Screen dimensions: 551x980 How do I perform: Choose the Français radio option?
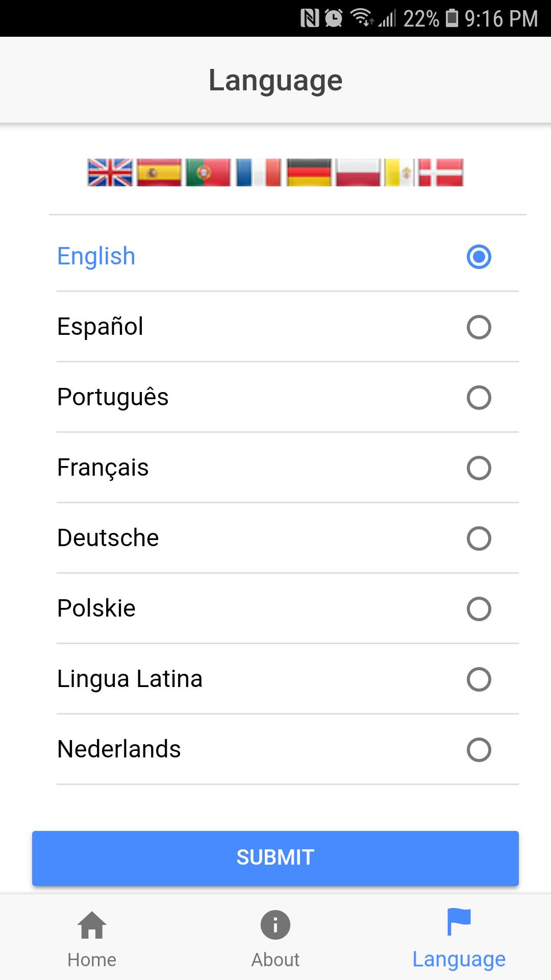coord(479,468)
